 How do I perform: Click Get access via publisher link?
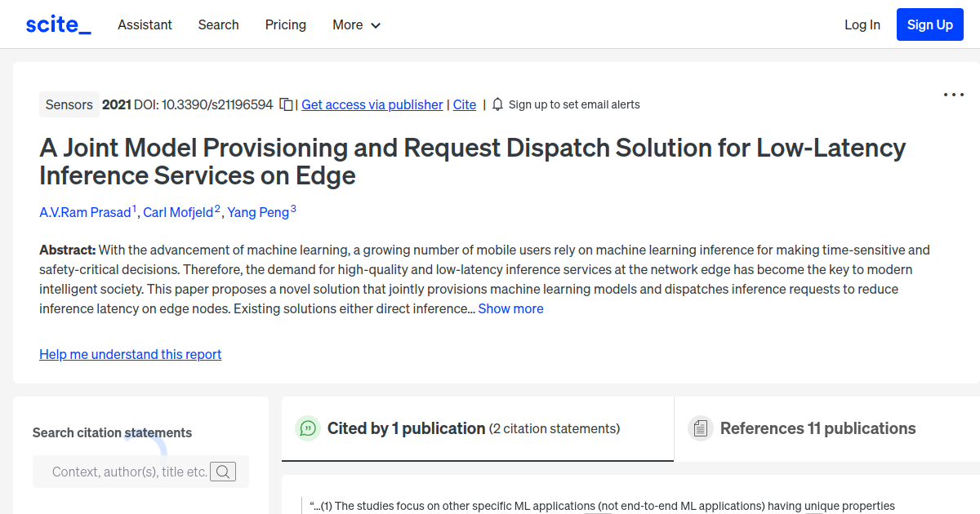click(372, 104)
